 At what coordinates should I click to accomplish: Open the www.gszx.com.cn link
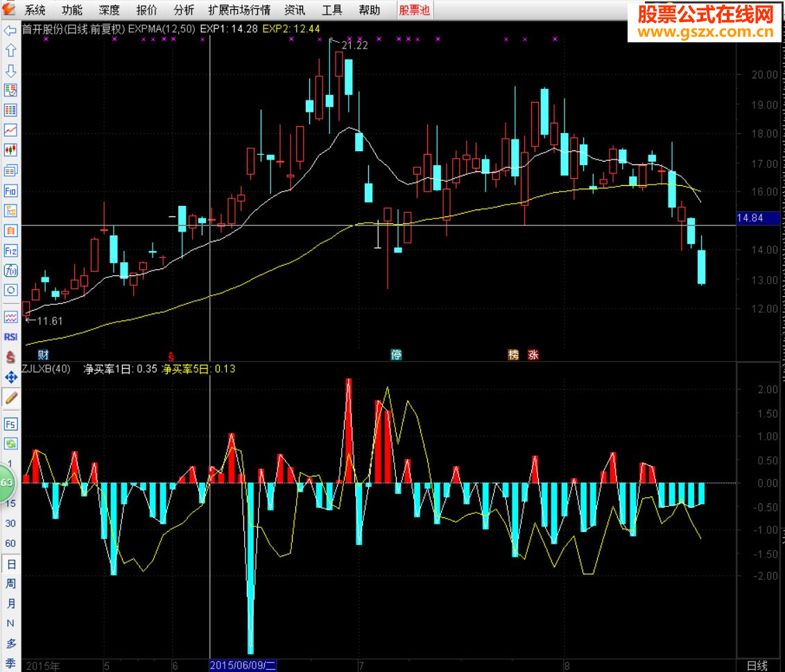pyautogui.click(x=706, y=32)
